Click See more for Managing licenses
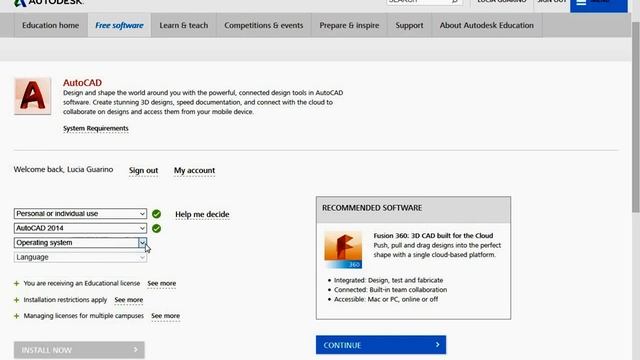This screenshot has height=360, width=640. [165, 316]
